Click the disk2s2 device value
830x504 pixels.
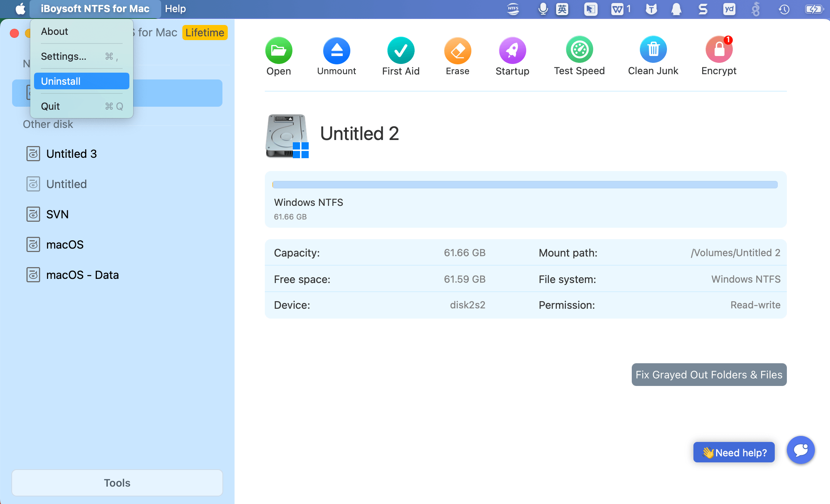[468, 305]
